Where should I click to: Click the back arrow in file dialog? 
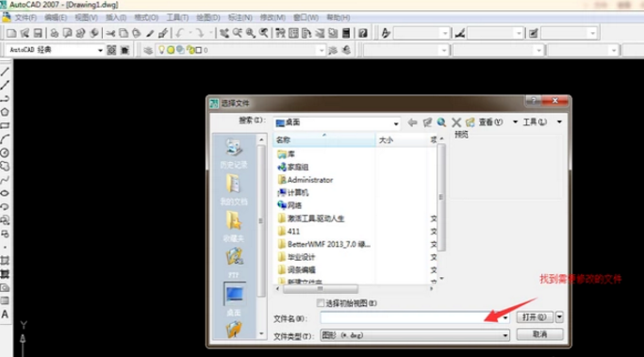pyautogui.click(x=412, y=122)
